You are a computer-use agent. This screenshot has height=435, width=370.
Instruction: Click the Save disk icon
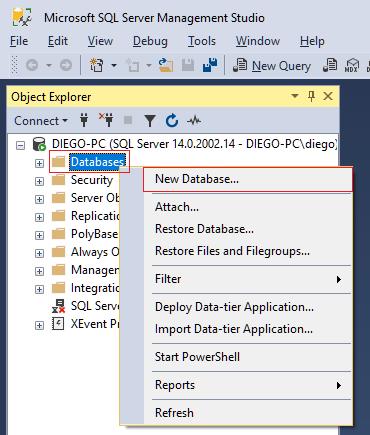click(188, 65)
